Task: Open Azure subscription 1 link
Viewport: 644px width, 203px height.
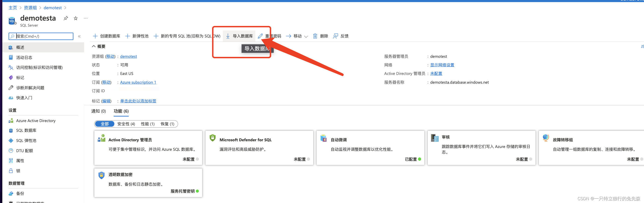Action: 138,82
